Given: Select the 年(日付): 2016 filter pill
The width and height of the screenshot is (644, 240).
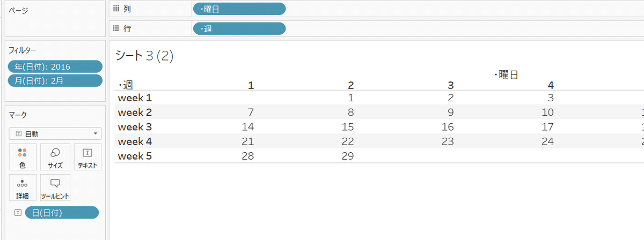Looking at the screenshot, I should click(x=55, y=66).
